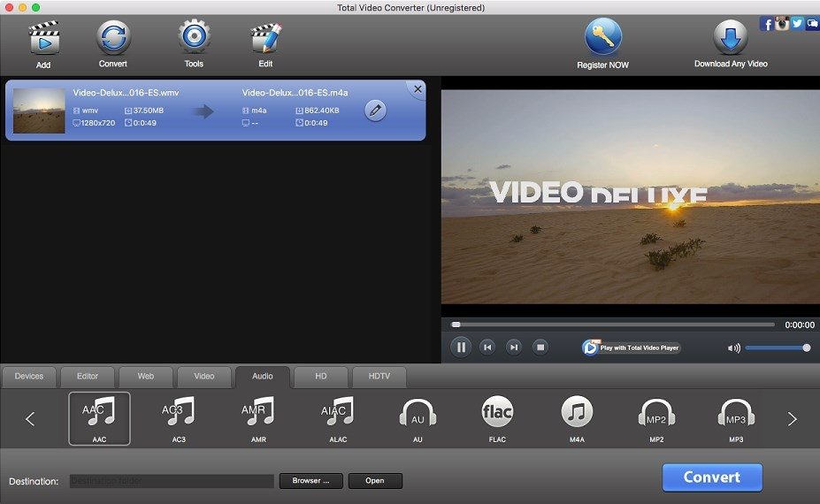Click the 0:00:00 time display

[800, 325]
